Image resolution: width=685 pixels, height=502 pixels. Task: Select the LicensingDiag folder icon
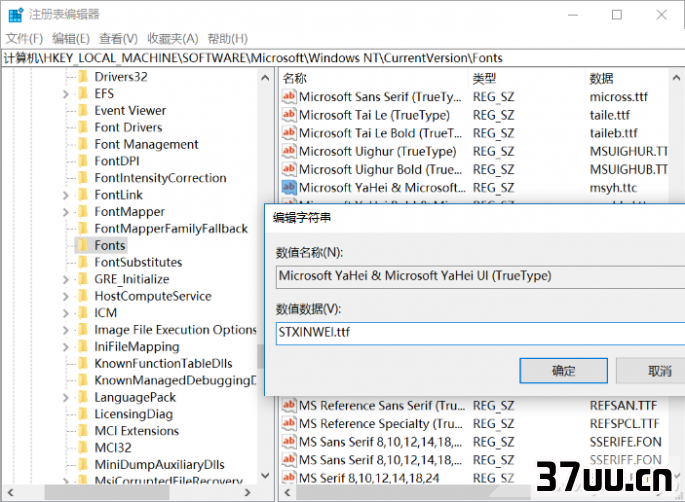pos(83,414)
